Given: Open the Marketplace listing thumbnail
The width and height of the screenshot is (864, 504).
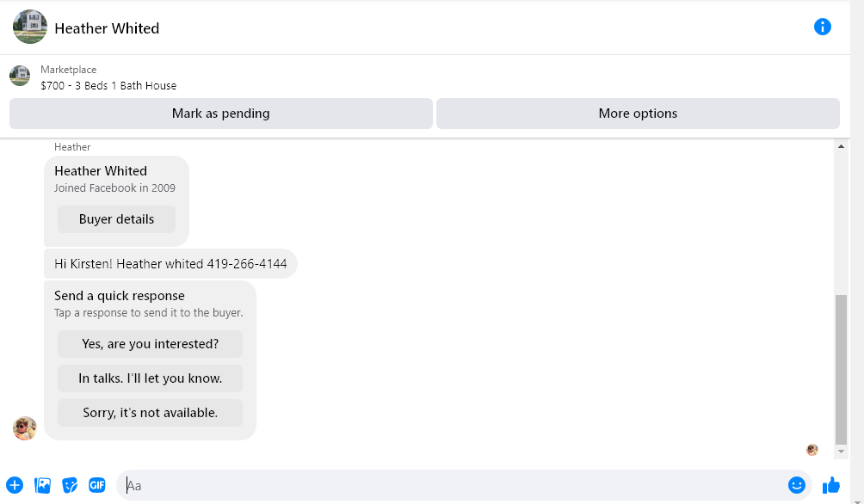Looking at the screenshot, I should 20,77.
